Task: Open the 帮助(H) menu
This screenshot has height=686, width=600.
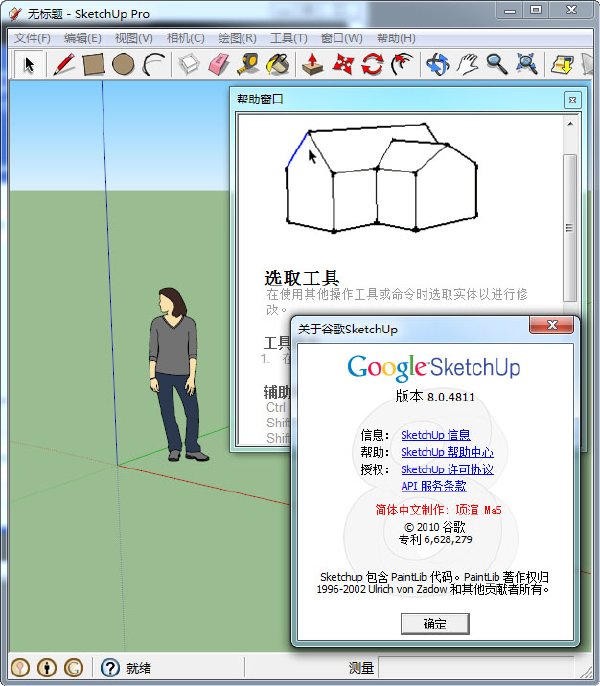Action: [x=396, y=38]
